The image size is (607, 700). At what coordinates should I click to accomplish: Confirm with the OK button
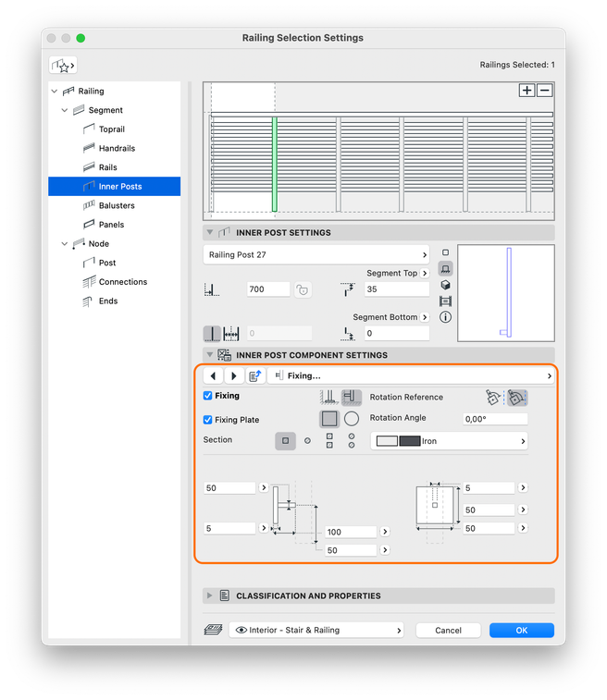click(x=522, y=631)
